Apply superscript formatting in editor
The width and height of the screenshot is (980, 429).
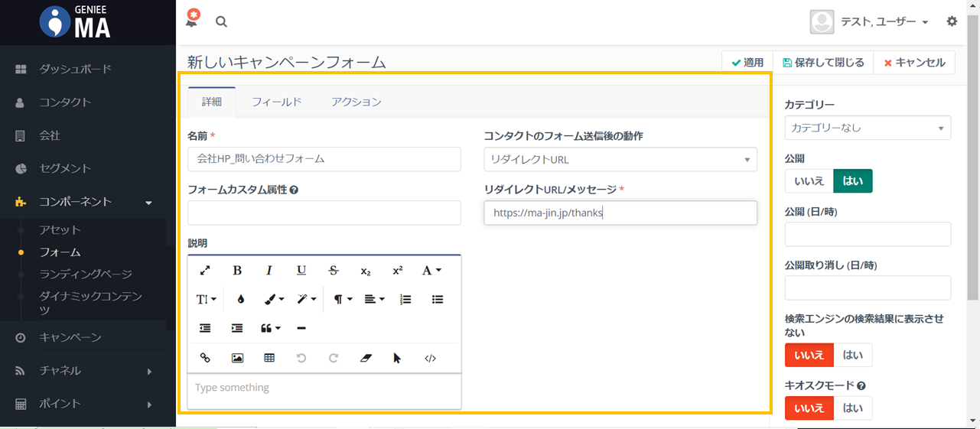click(x=398, y=270)
